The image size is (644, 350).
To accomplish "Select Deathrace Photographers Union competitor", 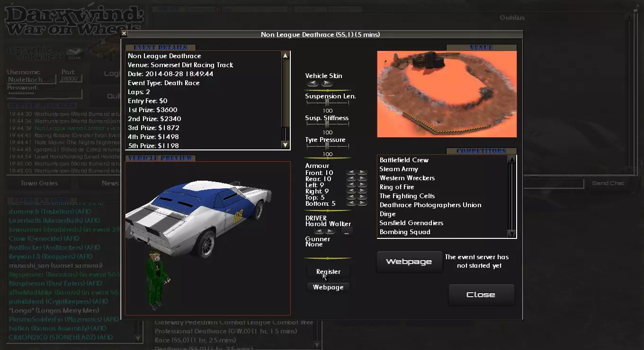I will 430,205.
